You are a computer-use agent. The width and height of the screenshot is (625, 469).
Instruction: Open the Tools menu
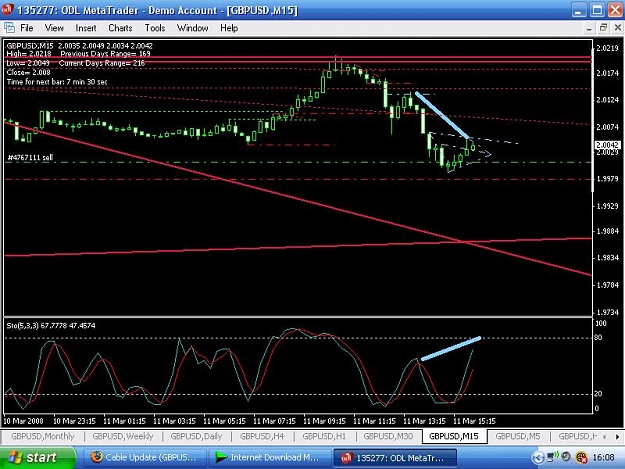155,28
